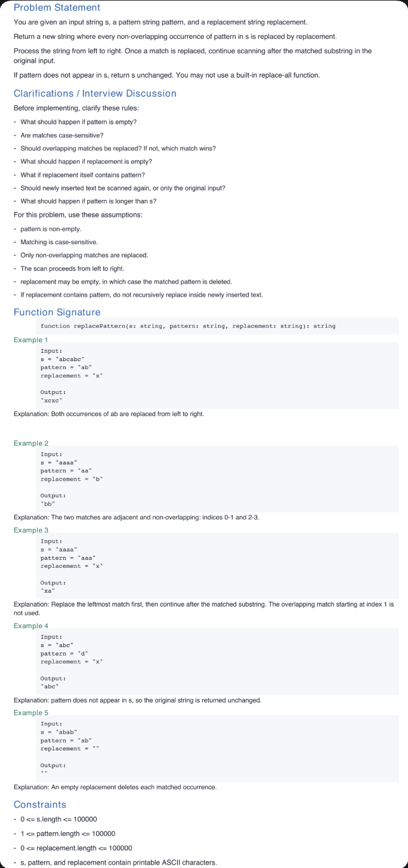Screen dimensions: 408x868
Task: Click the Problem Statement heading
Action: pos(57,8)
